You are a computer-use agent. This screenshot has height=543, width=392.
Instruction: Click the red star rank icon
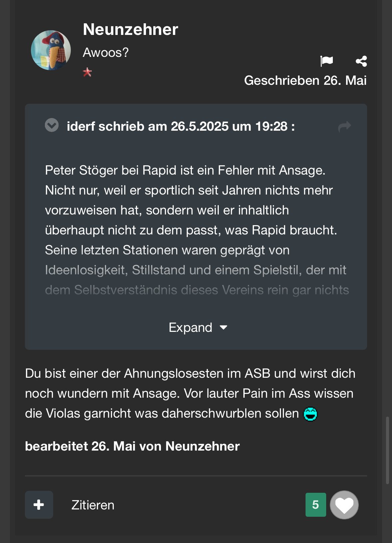tap(87, 72)
